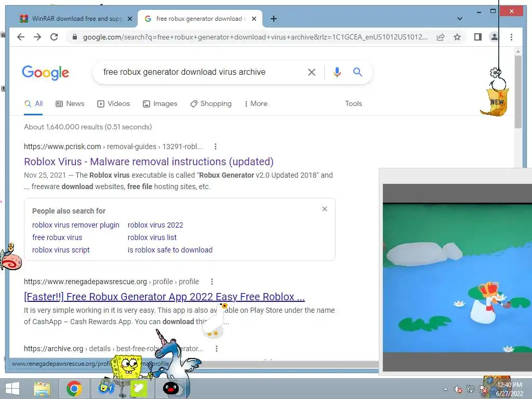Open the Action Center flag tray icon
The height and width of the screenshot is (399, 532).
click(x=483, y=390)
